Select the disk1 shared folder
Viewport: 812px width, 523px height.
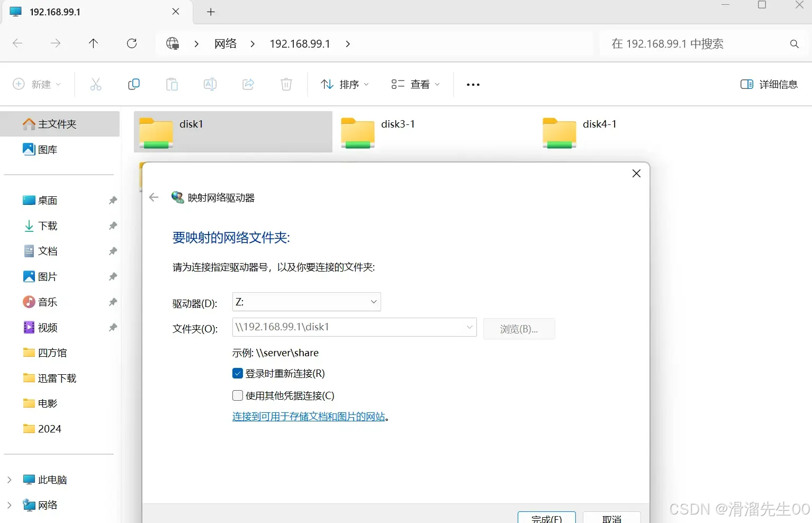click(x=233, y=131)
